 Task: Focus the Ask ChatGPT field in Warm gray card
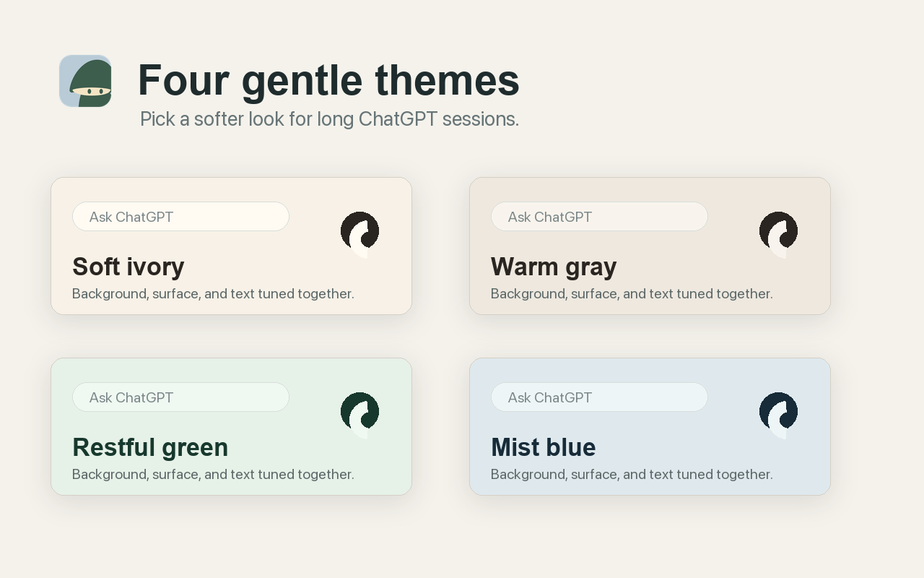point(599,217)
